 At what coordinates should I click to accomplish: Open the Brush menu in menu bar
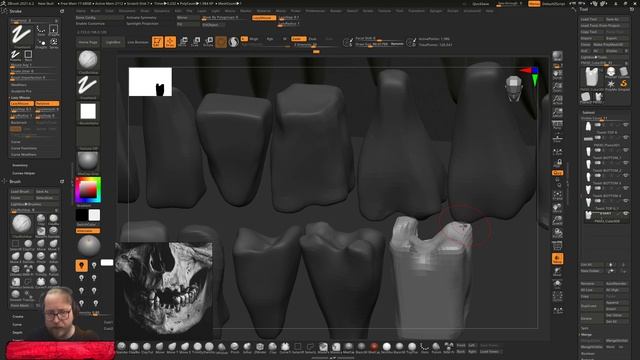(x=96, y=11)
